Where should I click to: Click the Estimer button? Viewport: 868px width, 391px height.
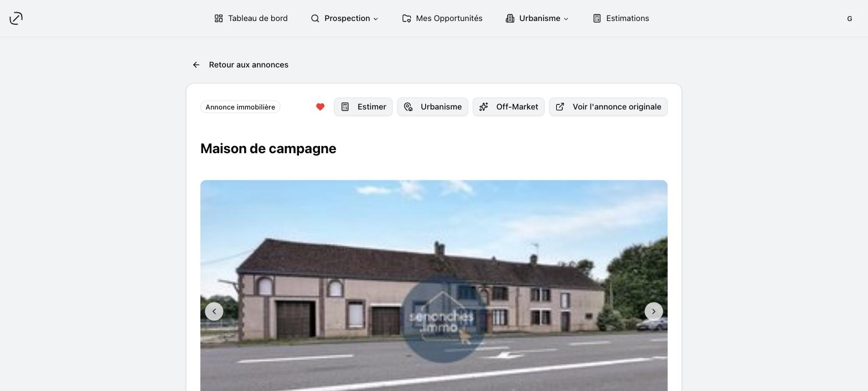pos(363,107)
